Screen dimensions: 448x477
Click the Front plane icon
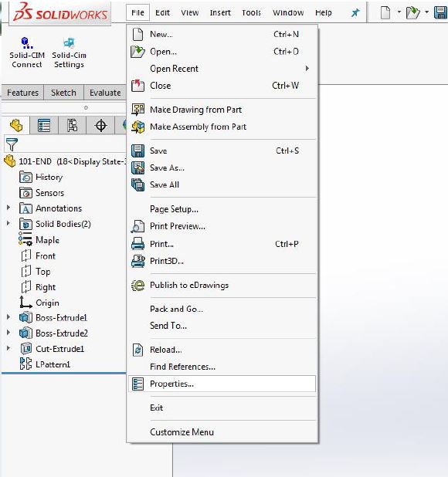pyautogui.click(x=26, y=255)
